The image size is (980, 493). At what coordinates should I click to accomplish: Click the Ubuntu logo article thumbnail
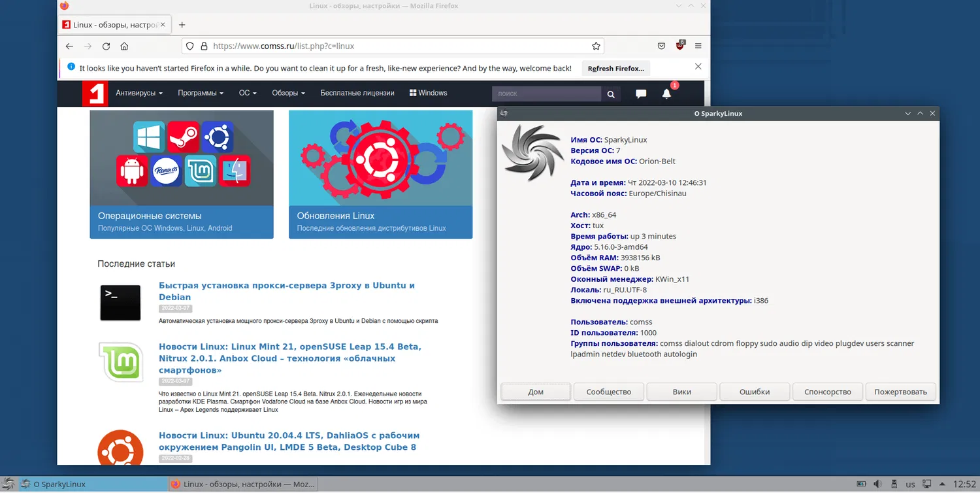pyautogui.click(x=120, y=447)
